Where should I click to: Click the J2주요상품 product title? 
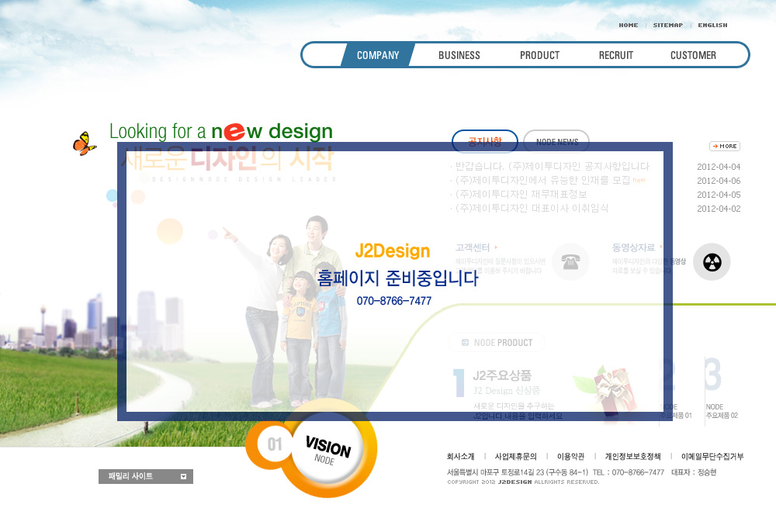point(502,375)
